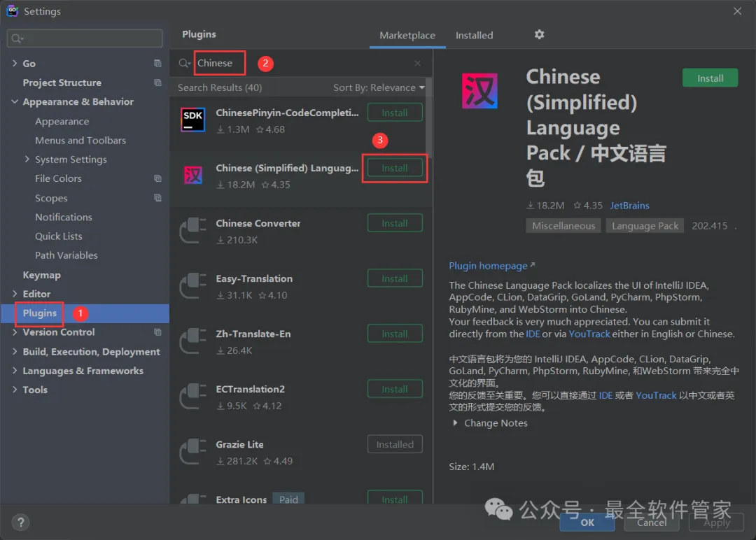756x540 pixels.
Task: Click the Grazie Lite plugin icon
Action: tap(193, 451)
